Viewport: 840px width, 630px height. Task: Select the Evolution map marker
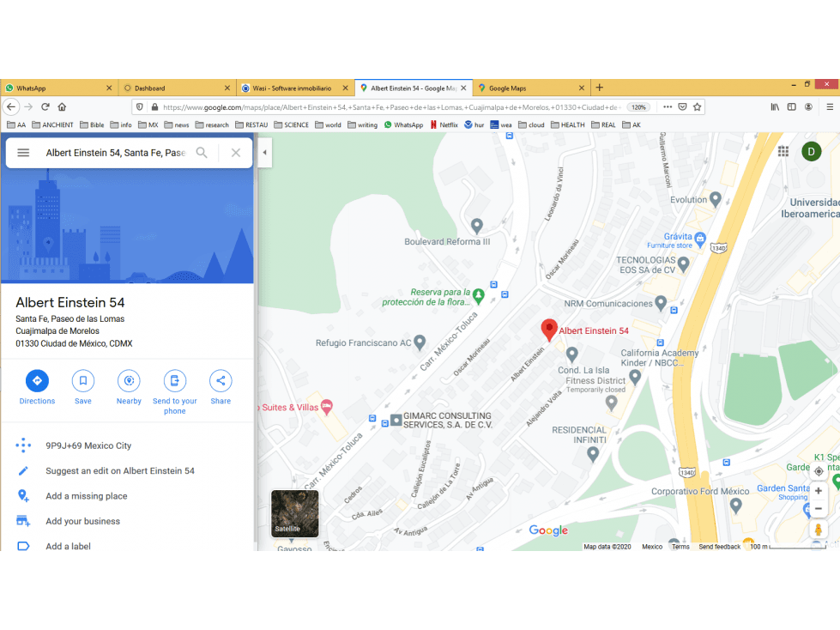(716, 199)
